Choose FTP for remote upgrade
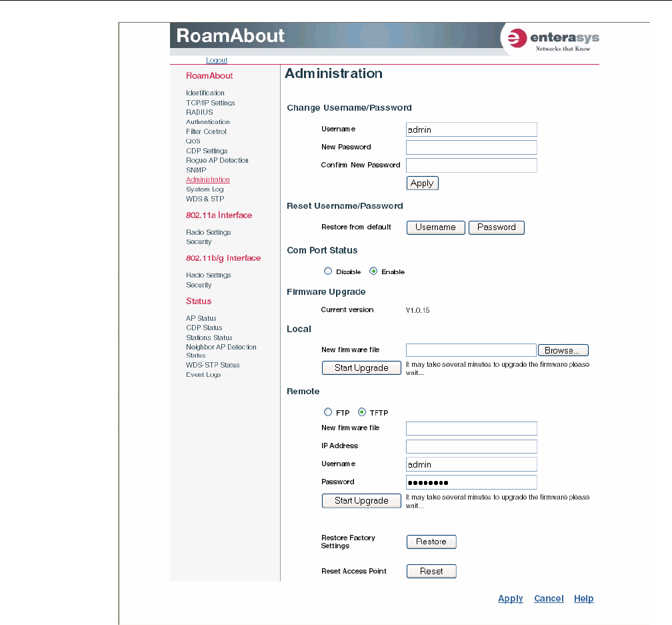The width and height of the screenshot is (672, 625). tap(328, 412)
